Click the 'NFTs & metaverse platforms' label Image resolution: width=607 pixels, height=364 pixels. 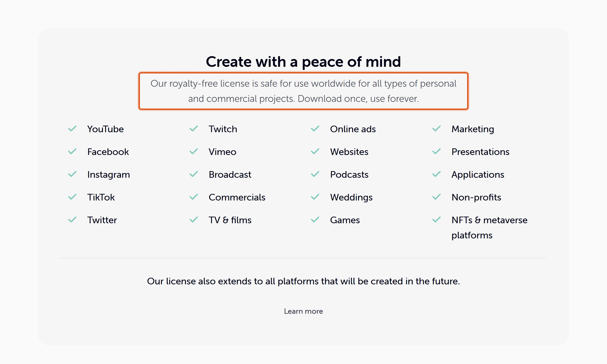point(489,228)
